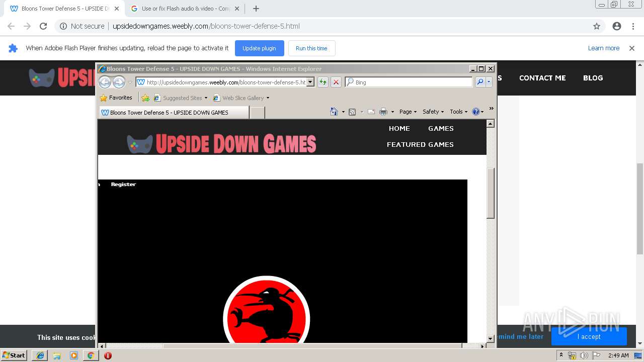The height and width of the screenshot is (362, 644).
Task: Click the red ninja monkey logo
Action: 267,309
